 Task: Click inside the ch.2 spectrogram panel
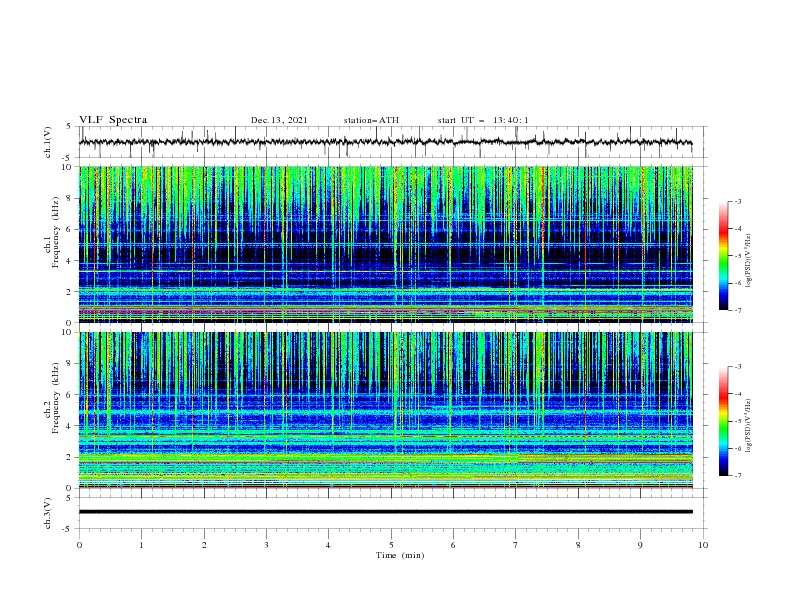tap(385, 410)
